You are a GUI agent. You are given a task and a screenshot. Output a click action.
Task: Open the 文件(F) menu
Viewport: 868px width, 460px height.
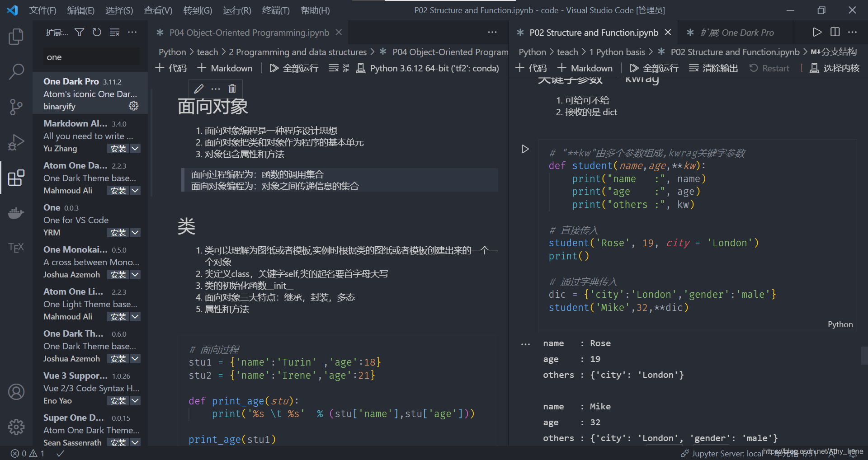pos(43,10)
